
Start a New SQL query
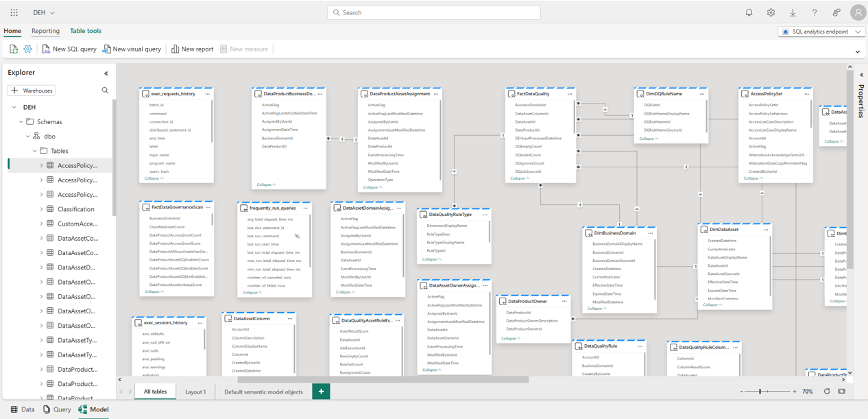tap(69, 49)
